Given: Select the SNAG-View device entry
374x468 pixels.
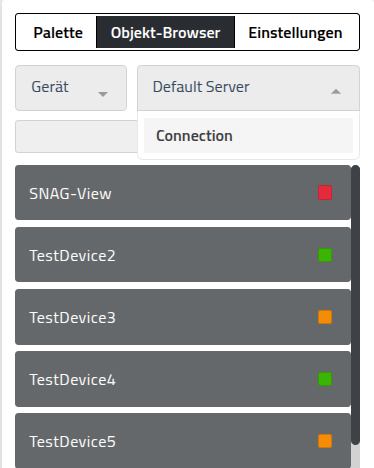Looking at the screenshot, I should (x=183, y=193).
